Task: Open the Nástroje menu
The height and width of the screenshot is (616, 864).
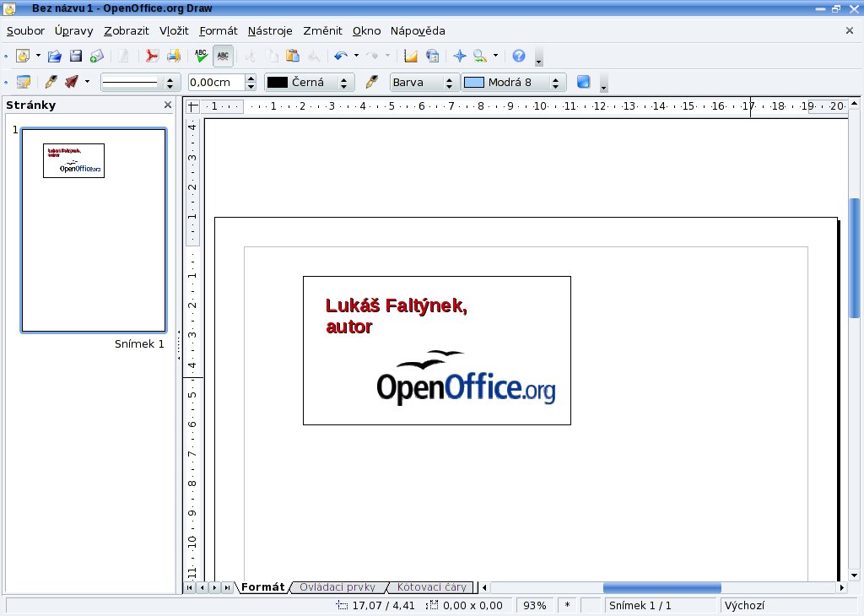Action: pos(270,31)
